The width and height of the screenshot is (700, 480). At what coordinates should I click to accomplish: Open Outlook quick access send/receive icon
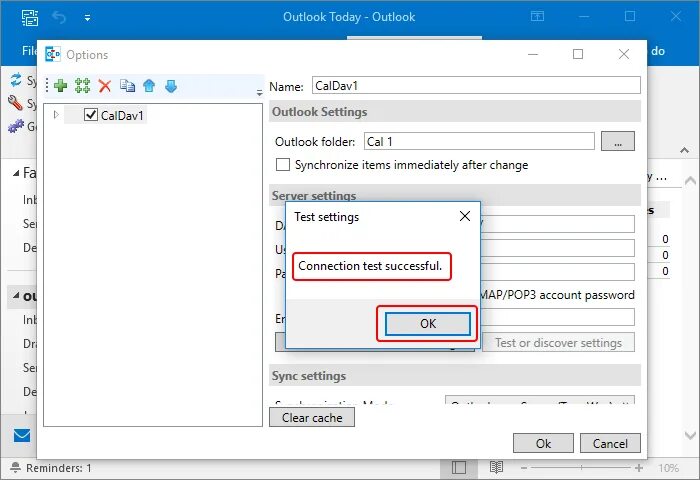click(30, 18)
